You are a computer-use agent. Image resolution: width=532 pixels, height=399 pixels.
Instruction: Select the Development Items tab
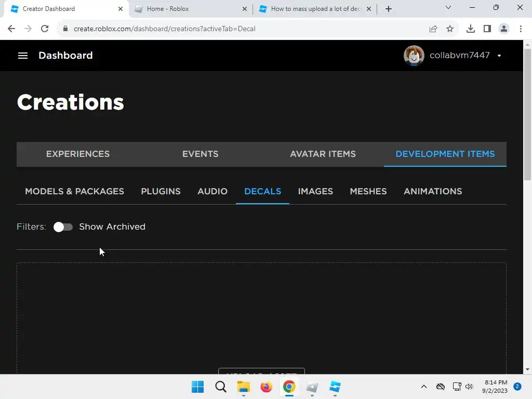(445, 154)
